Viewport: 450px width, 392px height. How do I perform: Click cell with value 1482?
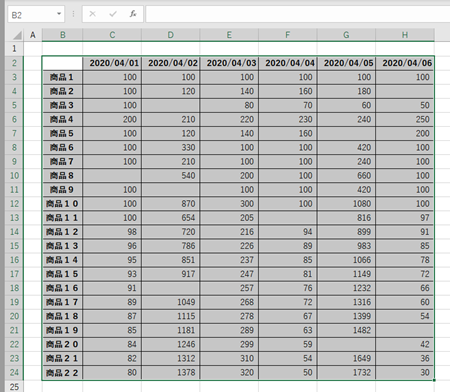(346, 330)
